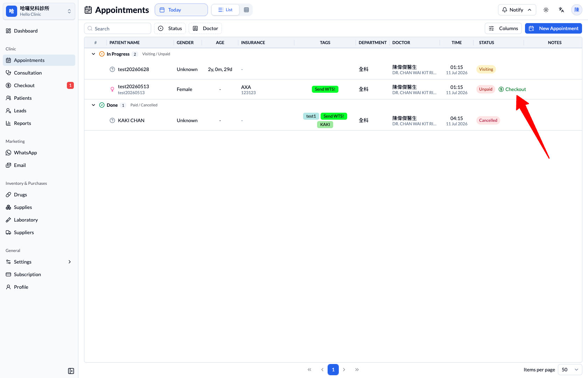Toggle light/dark theme sun icon

546,10
